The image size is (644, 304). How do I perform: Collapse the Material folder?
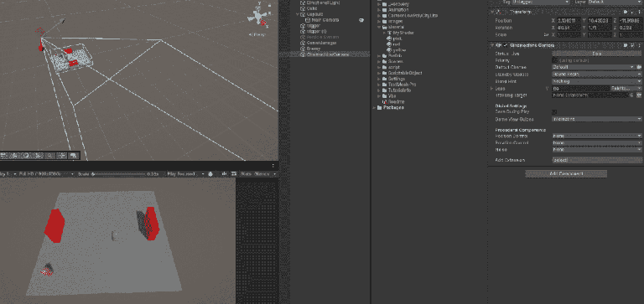click(379, 27)
